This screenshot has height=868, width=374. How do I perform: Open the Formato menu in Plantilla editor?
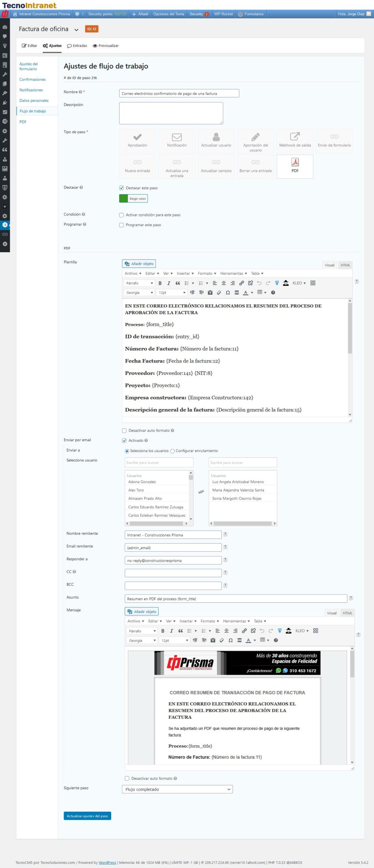tap(207, 273)
